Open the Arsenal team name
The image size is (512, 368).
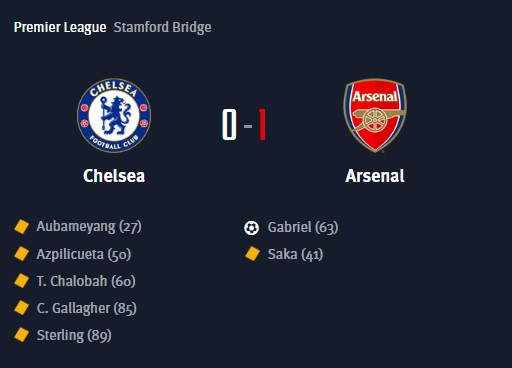375,176
